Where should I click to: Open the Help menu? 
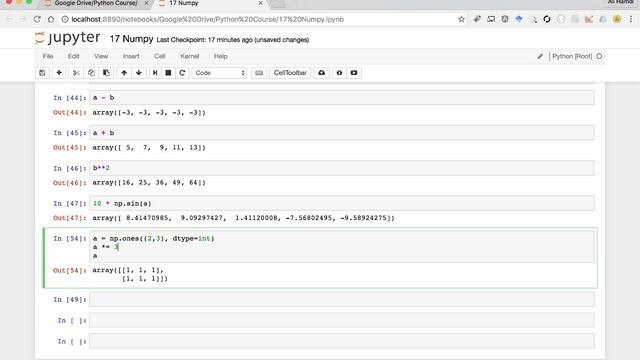click(x=220, y=56)
